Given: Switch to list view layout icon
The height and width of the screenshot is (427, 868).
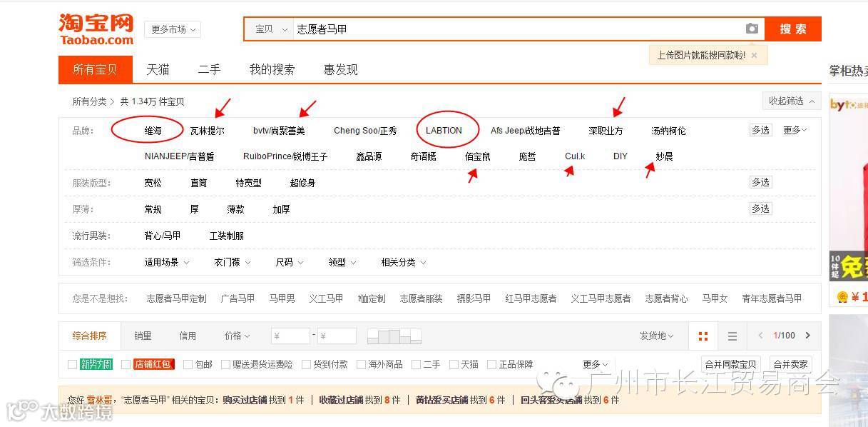Looking at the screenshot, I should pos(732,336).
